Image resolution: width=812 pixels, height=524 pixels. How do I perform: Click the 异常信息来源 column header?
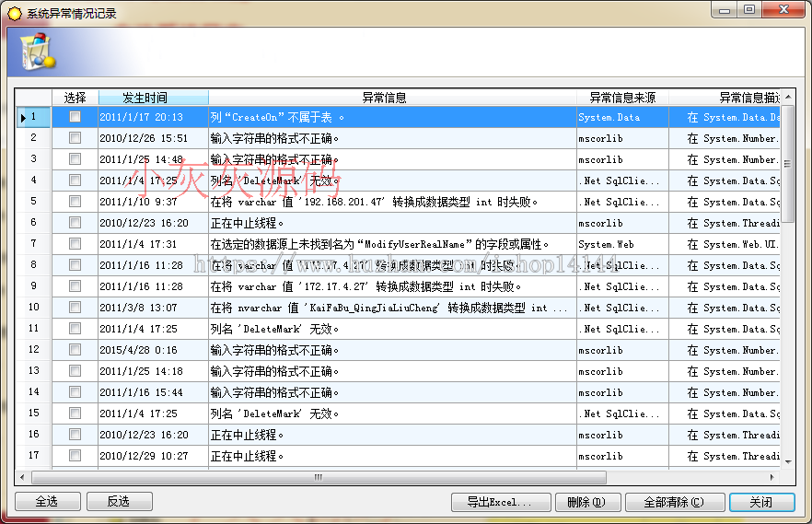(x=623, y=98)
